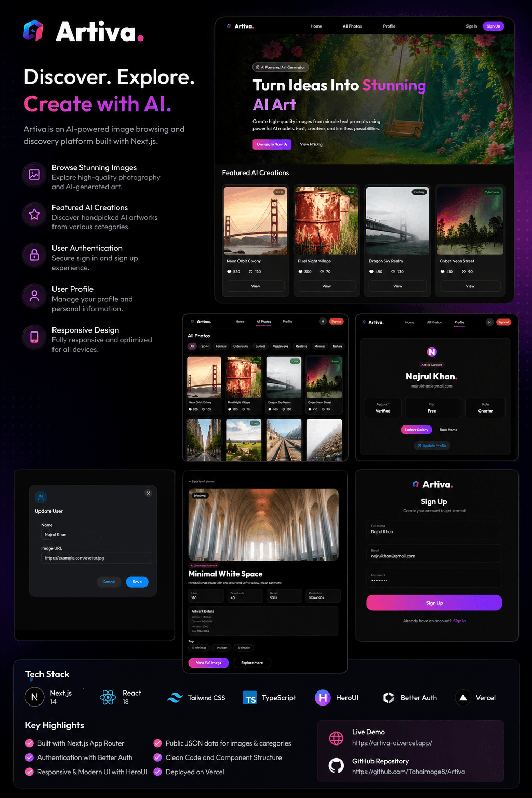Image resolution: width=532 pixels, height=798 pixels.
Task: Click View under Dragon Sky Realm
Action: click(x=398, y=286)
